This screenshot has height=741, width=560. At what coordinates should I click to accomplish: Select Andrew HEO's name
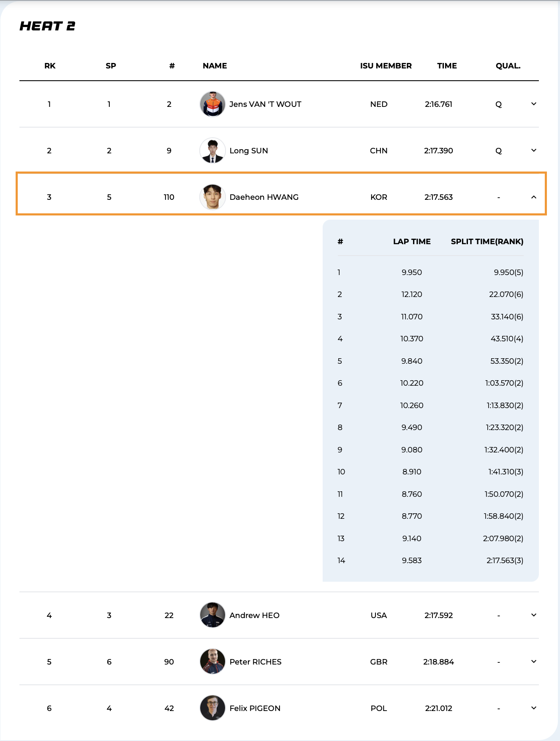coord(254,615)
